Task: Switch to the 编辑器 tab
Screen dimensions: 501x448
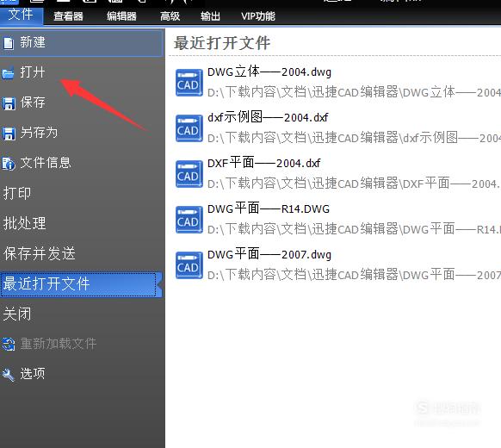Action: coord(121,16)
